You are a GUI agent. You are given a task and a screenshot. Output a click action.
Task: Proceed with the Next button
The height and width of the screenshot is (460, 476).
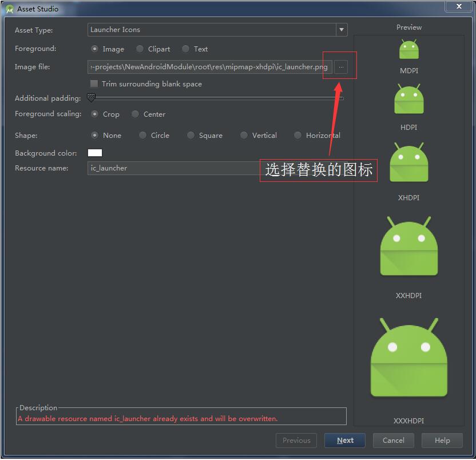[x=345, y=441]
